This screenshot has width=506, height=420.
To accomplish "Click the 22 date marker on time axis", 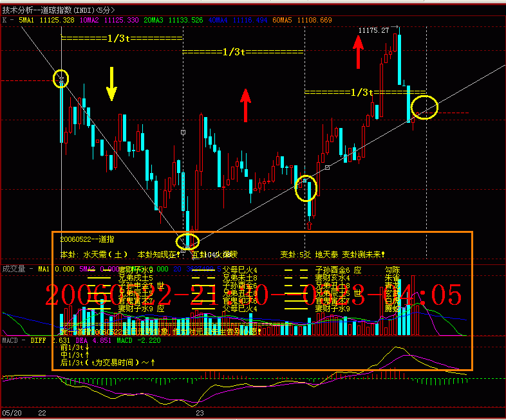I will pyautogui.click(x=42, y=413).
